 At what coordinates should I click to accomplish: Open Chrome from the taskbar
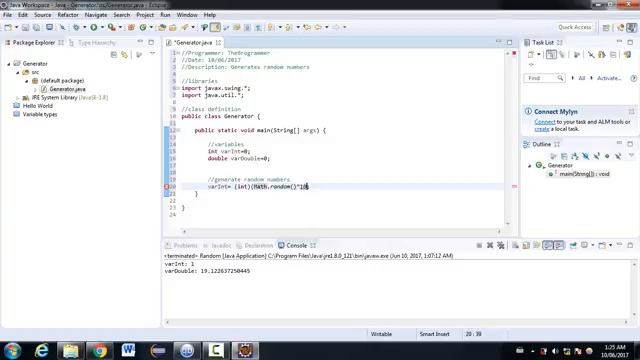click(x=99, y=350)
